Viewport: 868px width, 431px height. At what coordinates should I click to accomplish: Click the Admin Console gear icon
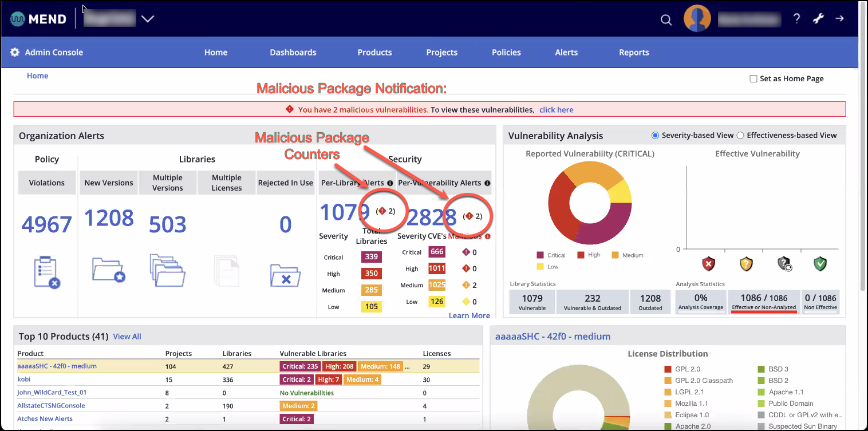[15, 52]
